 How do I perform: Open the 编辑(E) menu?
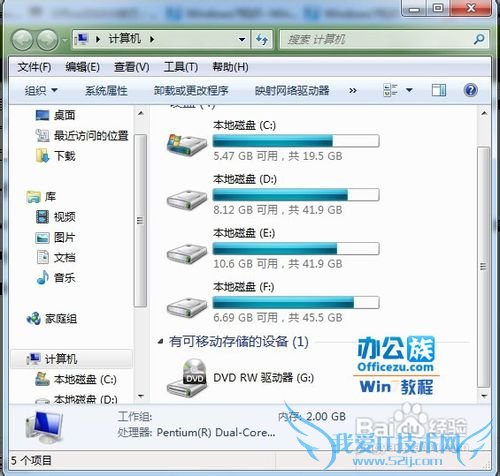(x=82, y=67)
